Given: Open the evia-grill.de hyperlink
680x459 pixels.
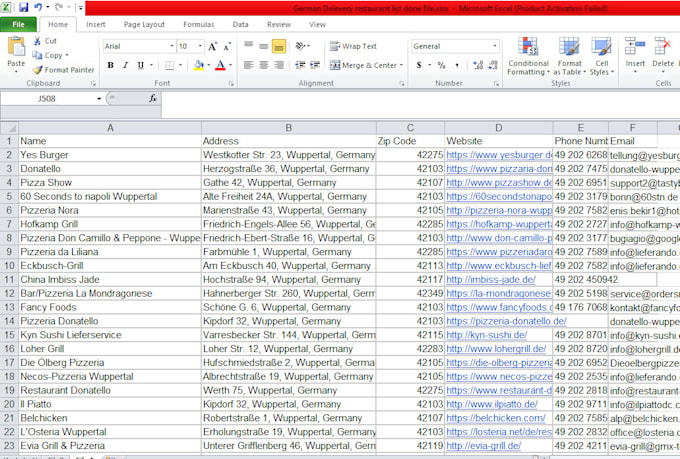Looking at the screenshot, I should coord(484,446).
